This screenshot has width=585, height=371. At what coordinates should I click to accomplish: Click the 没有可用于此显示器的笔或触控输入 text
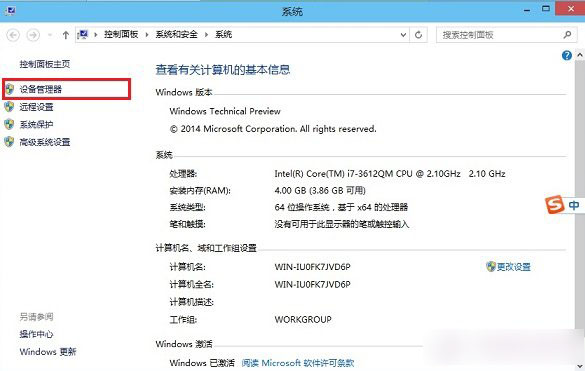342,224
